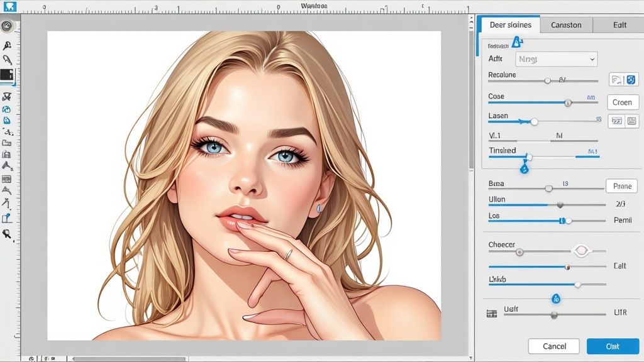Click the blue Oint confirm button
This screenshot has height=362, width=644.
coord(613,346)
